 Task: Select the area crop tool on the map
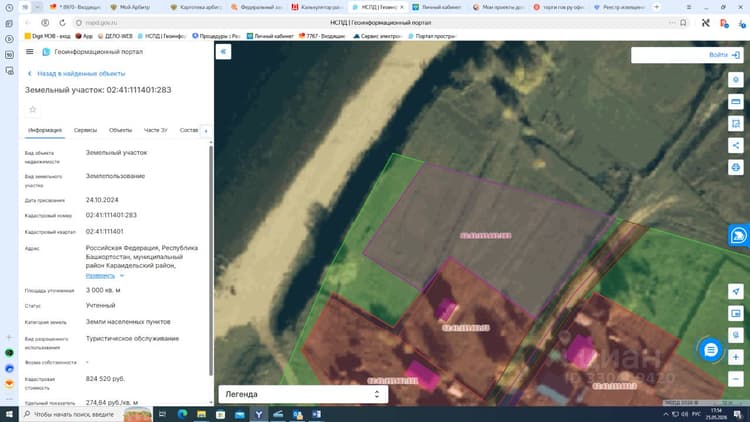(736, 123)
